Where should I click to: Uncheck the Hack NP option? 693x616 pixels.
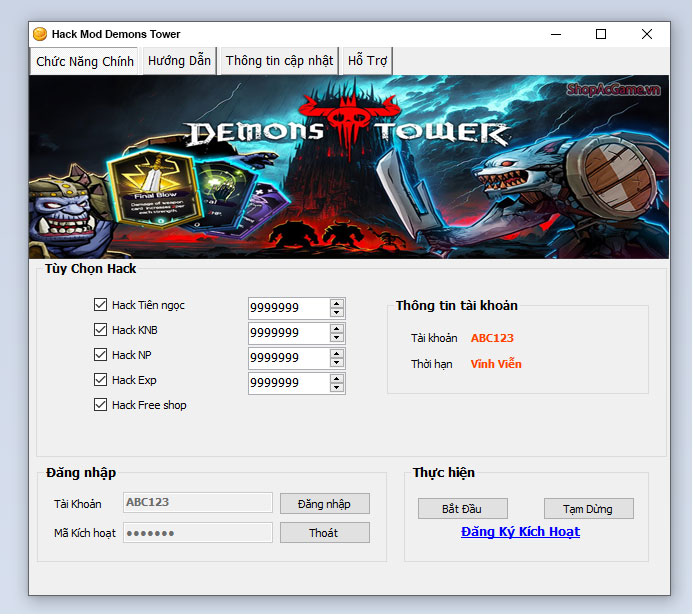point(100,354)
